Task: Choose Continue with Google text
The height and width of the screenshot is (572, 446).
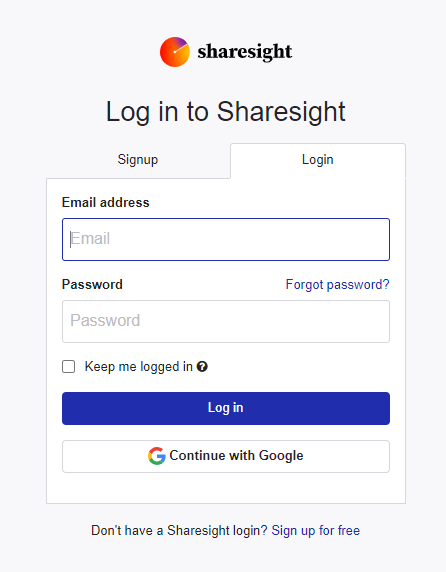Action: pos(236,456)
